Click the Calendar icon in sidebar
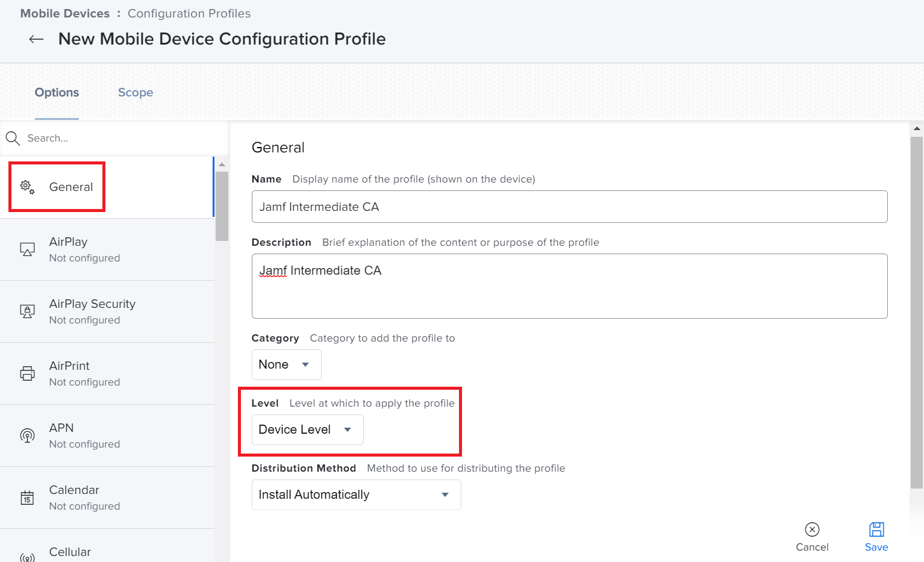The height and width of the screenshot is (562, 924). [x=27, y=498]
